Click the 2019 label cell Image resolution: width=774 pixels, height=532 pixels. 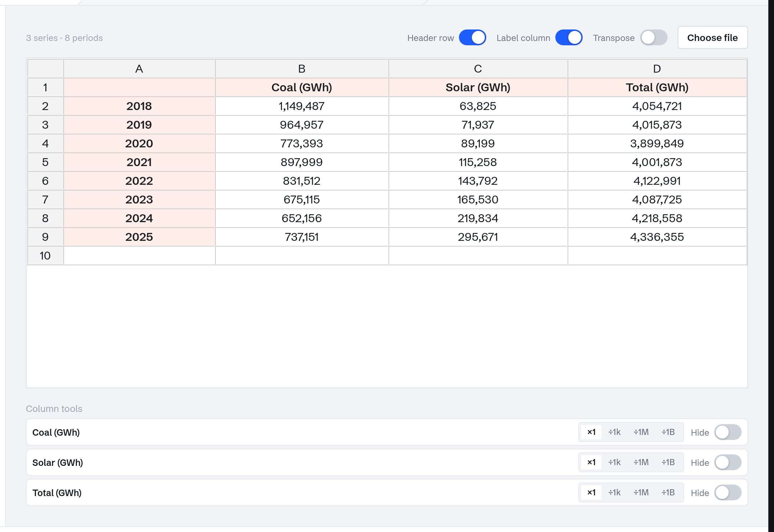139,125
